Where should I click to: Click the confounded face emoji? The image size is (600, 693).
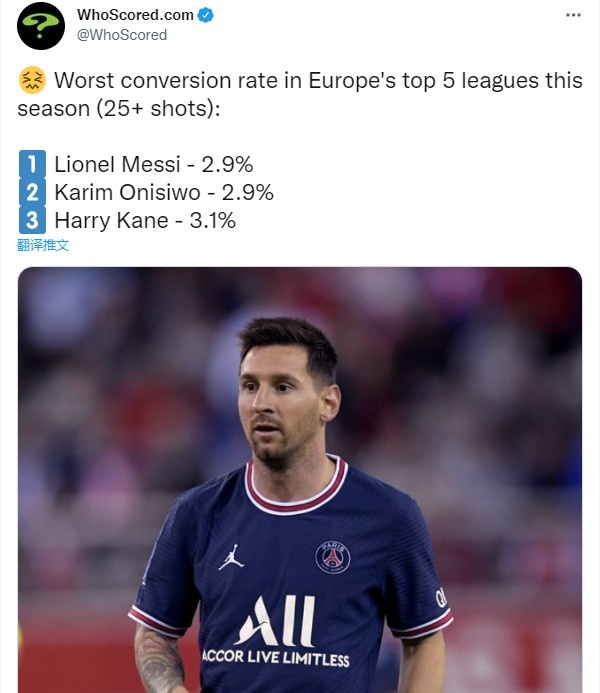coord(32,80)
